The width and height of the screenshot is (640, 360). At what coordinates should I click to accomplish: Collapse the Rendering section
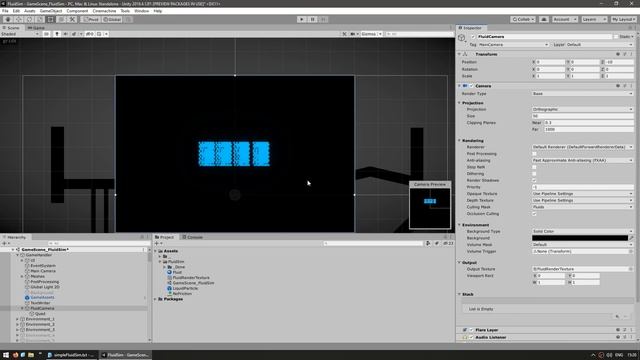(x=460, y=140)
